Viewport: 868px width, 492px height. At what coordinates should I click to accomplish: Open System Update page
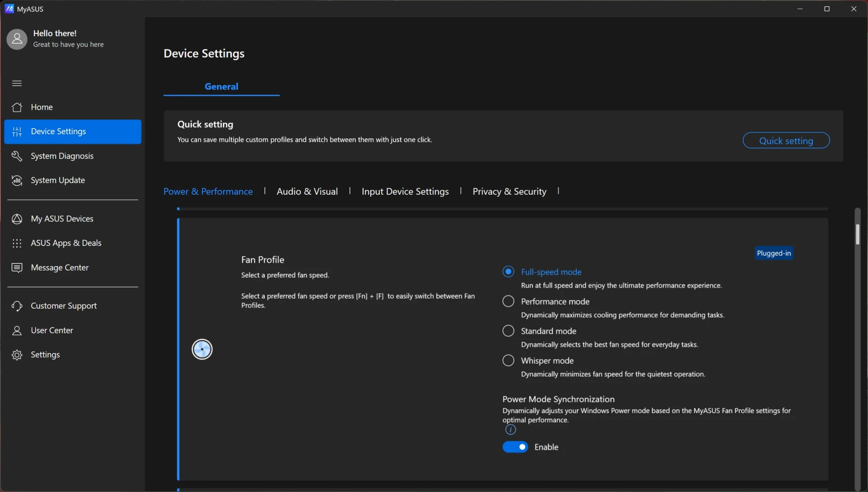tap(72, 180)
